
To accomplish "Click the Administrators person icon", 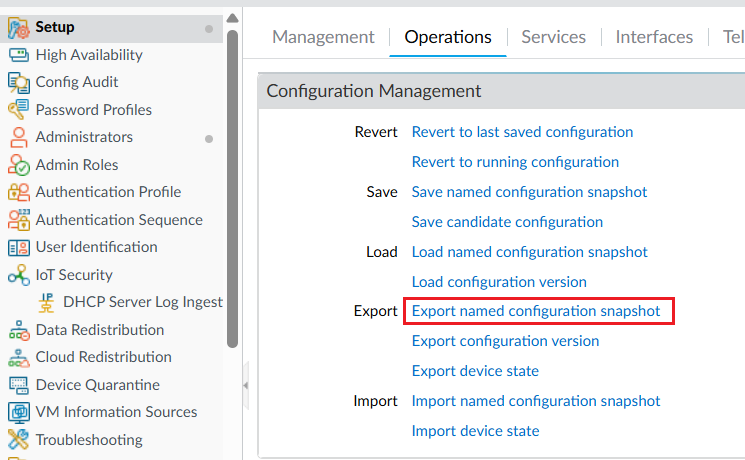I will pyautogui.click(x=19, y=137).
